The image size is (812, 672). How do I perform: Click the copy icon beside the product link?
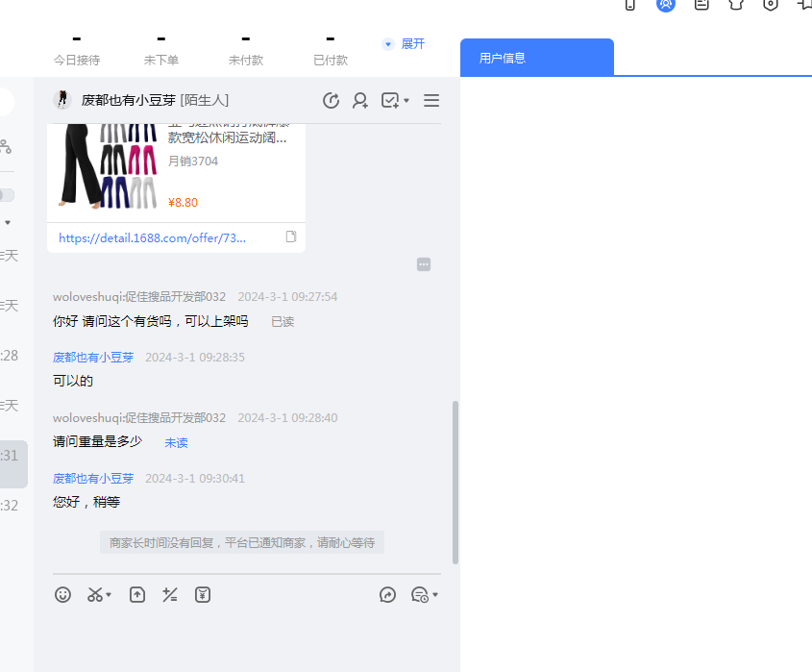coord(291,236)
